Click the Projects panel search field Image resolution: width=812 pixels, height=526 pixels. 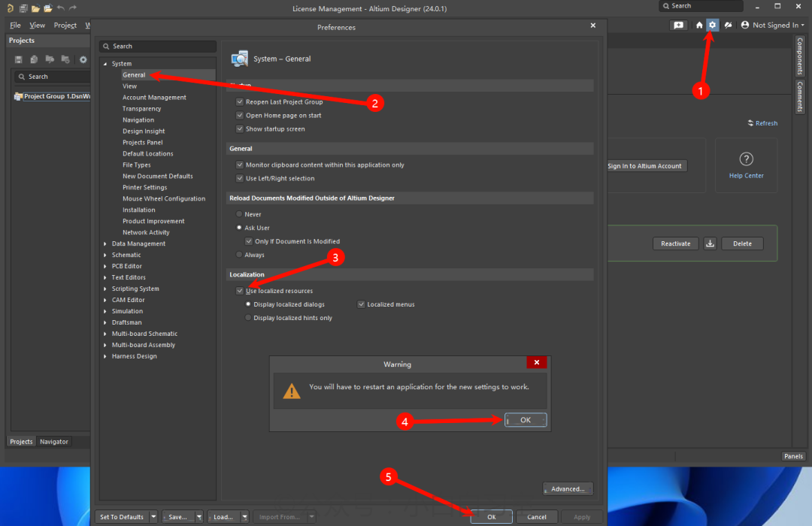pos(52,77)
